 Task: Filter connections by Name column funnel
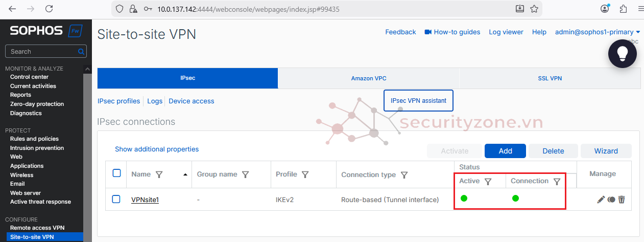(159, 174)
